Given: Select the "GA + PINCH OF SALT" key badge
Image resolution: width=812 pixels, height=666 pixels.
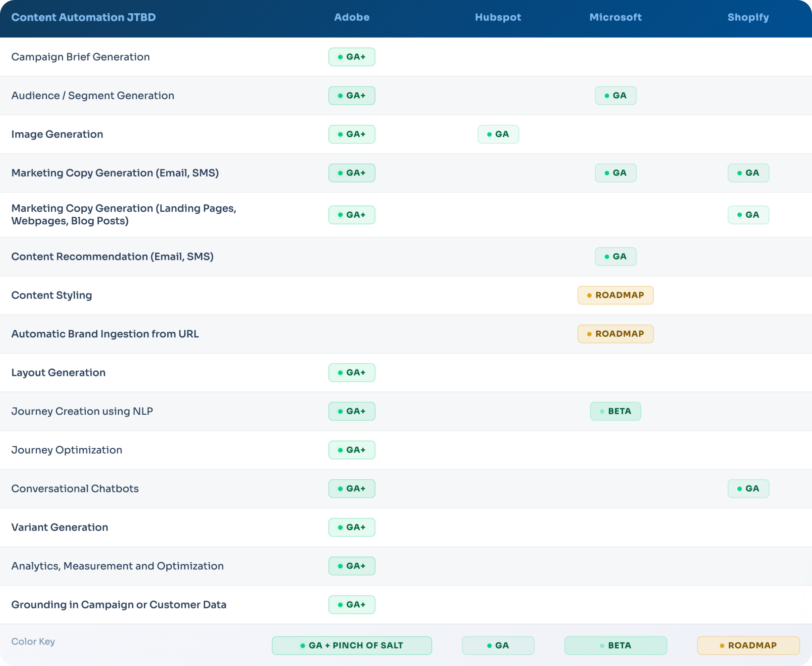Looking at the screenshot, I should point(352,646).
